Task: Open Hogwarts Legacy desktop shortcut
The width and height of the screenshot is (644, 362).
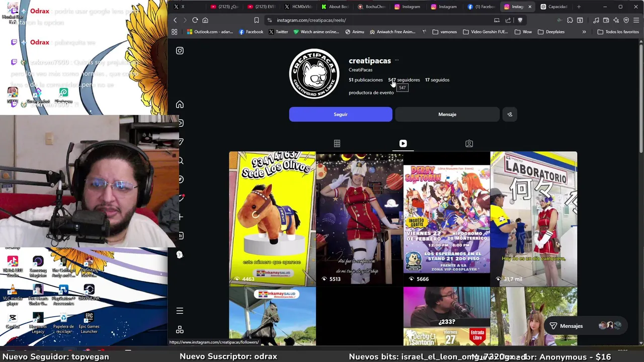Action: [38, 322]
